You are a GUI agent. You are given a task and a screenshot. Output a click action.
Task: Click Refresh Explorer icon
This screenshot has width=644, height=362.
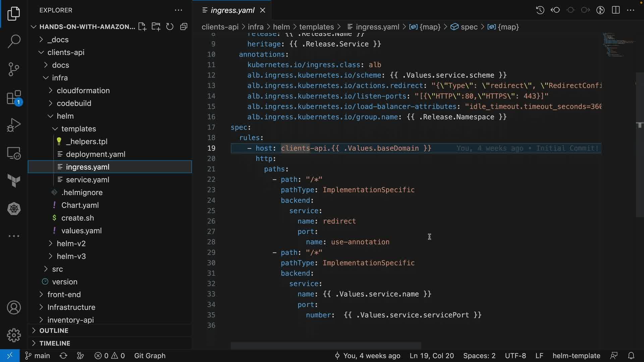tap(170, 27)
